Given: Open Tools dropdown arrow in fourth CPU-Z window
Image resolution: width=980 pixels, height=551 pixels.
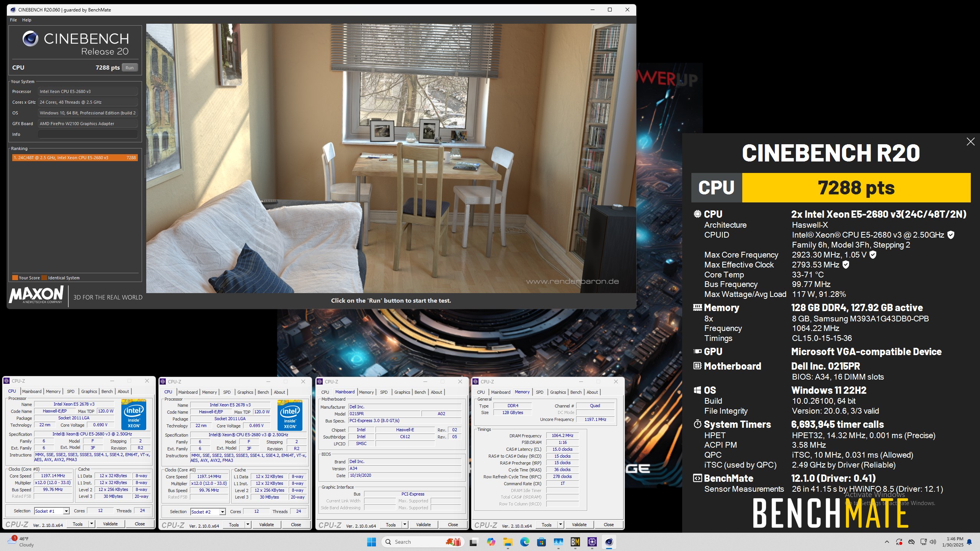Looking at the screenshot, I should [560, 525].
